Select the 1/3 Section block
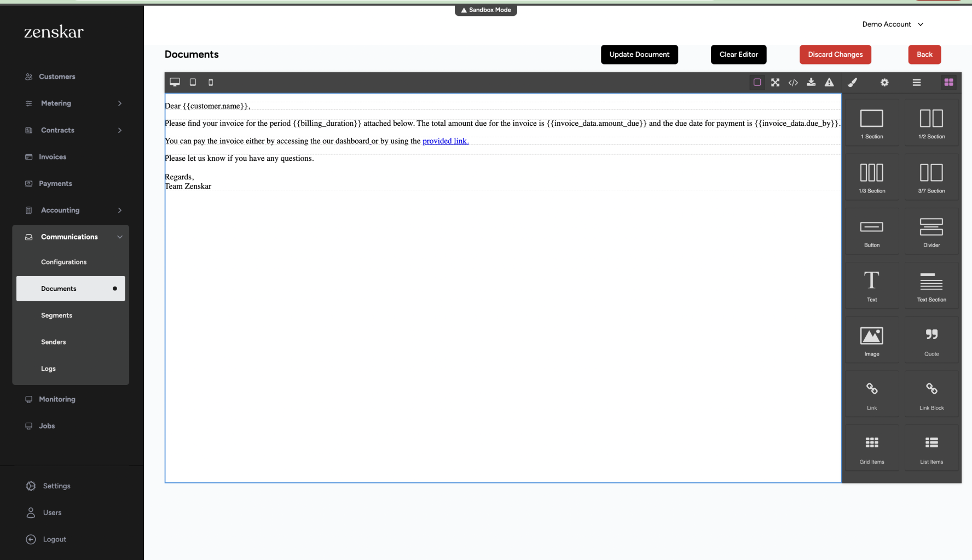Screen dimensions: 972x560 872,177
